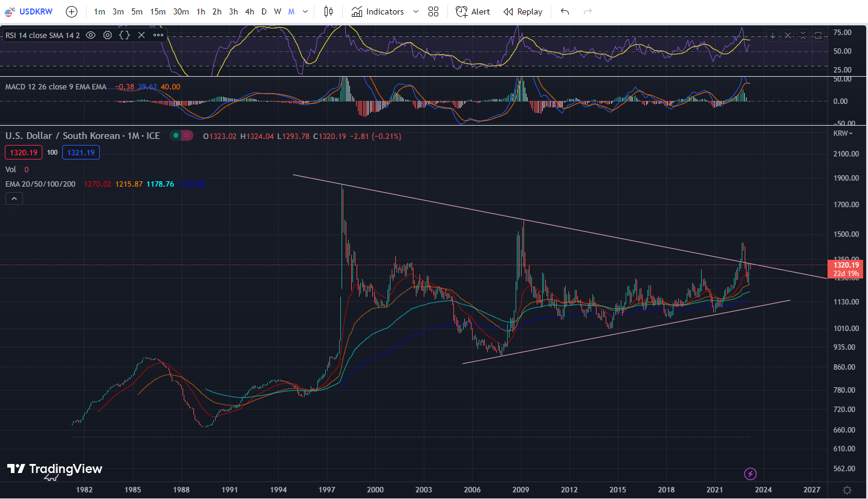
Task: Select the 1h timeframe
Action: 201,11
